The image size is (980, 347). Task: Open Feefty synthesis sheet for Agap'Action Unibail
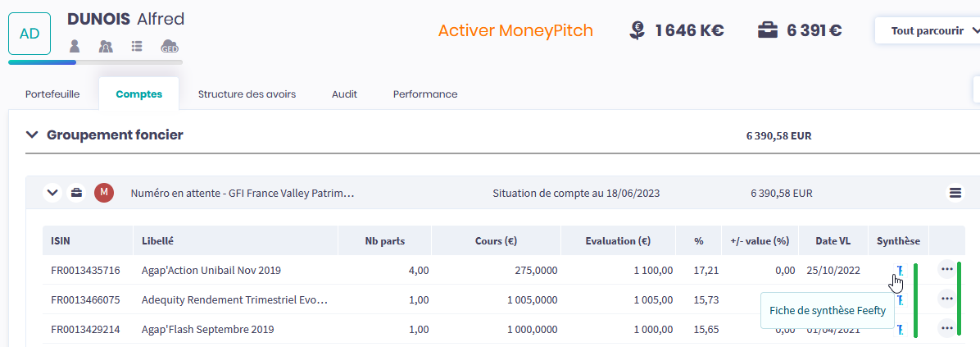900,270
